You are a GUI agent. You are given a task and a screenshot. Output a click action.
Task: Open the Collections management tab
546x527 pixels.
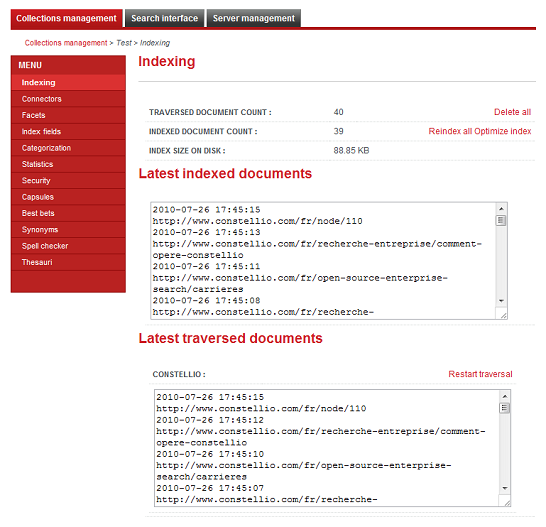67,18
